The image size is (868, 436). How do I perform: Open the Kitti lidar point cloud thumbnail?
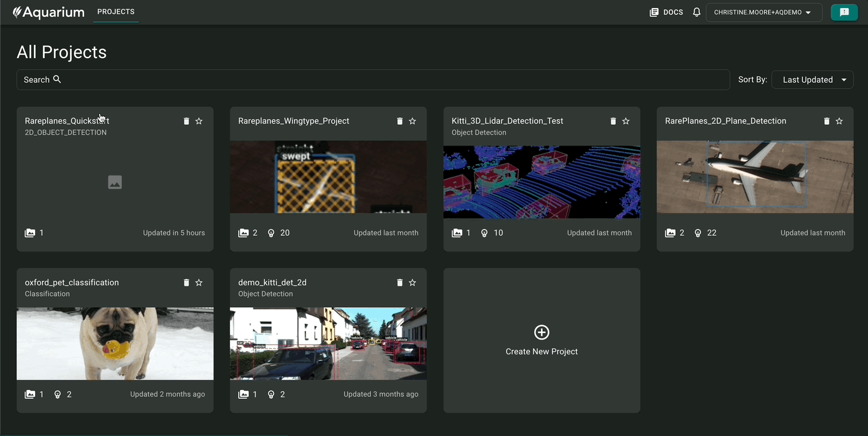542,182
